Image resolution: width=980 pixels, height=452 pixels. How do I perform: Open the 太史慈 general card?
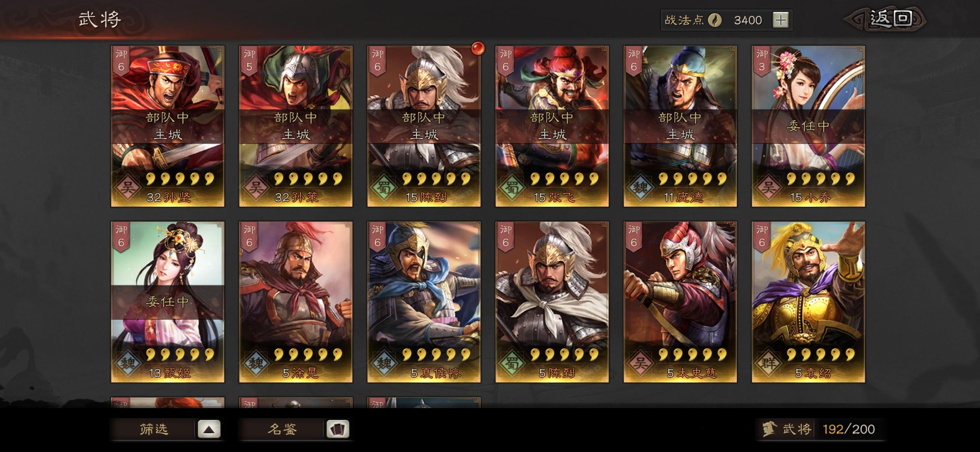click(680, 302)
